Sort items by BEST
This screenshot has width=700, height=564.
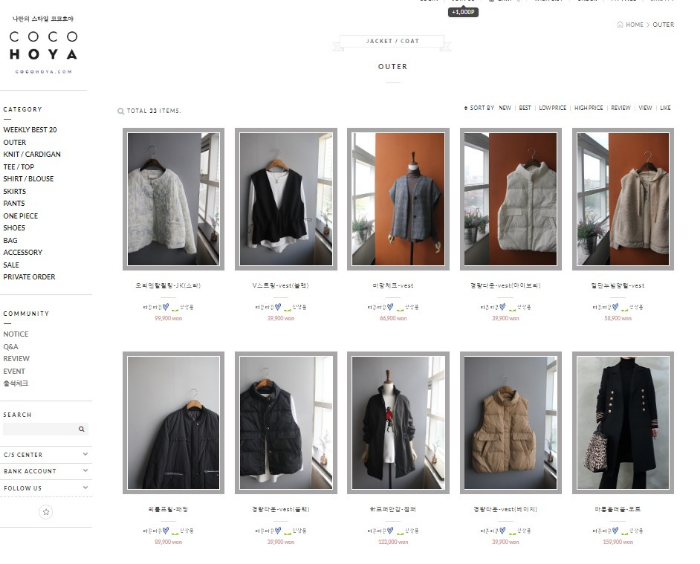click(525, 108)
